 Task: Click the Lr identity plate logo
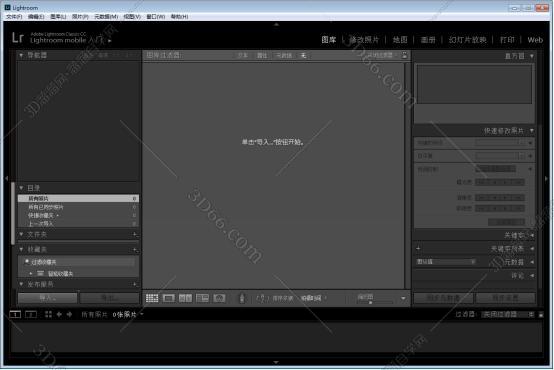[x=18, y=37]
